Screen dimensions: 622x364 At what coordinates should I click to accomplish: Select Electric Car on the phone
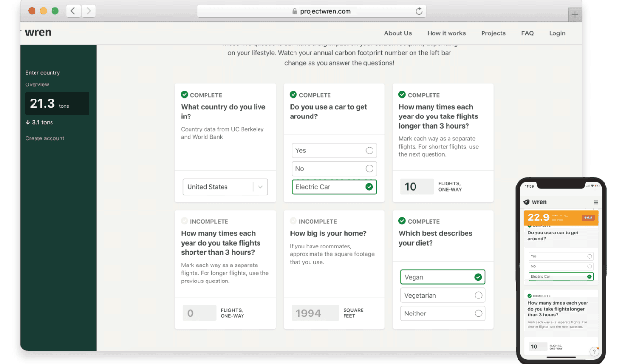[x=561, y=277]
